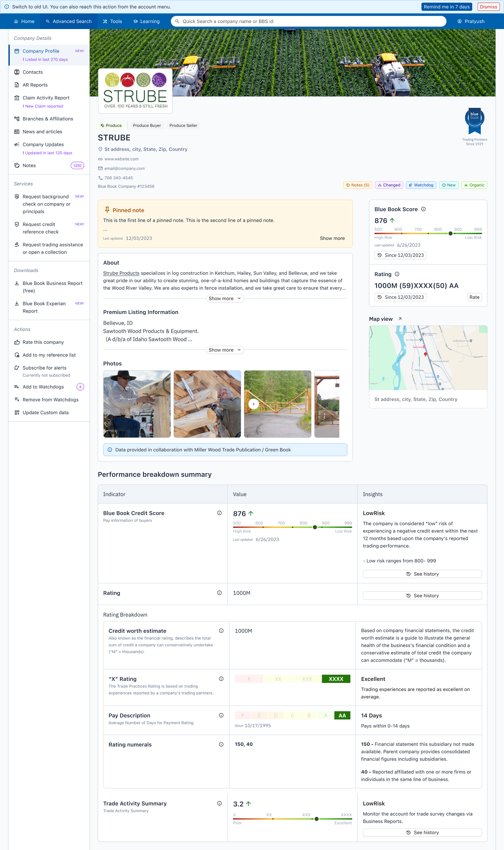Click info icon in Rating numerals row
The width and height of the screenshot is (504, 850).
221,744
